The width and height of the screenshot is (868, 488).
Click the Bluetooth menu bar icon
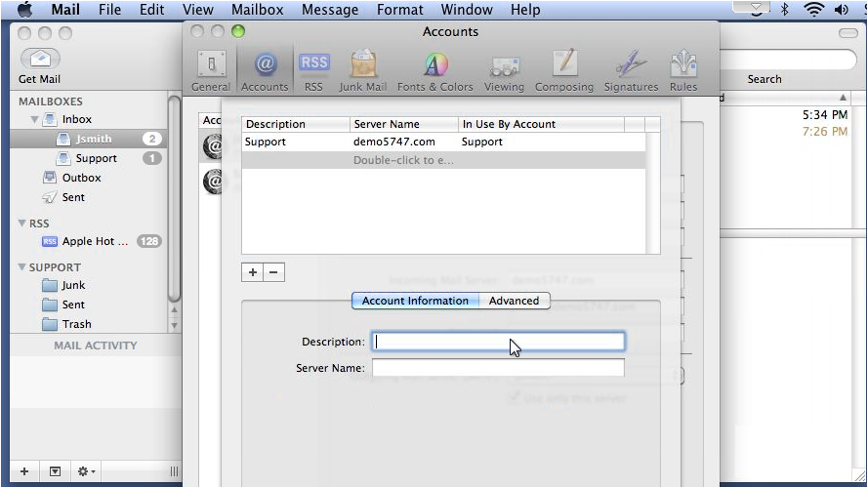[784, 10]
